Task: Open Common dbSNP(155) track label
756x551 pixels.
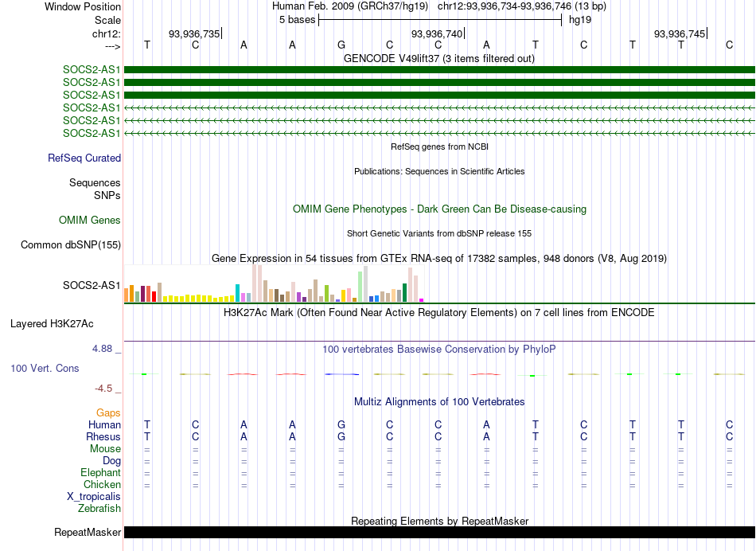Action: [71, 244]
